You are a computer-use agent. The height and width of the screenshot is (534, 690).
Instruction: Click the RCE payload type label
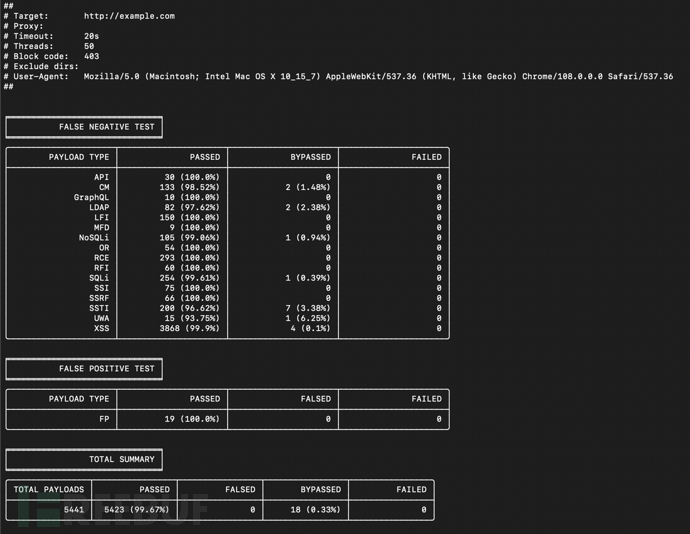pyautogui.click(x=101, y=258)
